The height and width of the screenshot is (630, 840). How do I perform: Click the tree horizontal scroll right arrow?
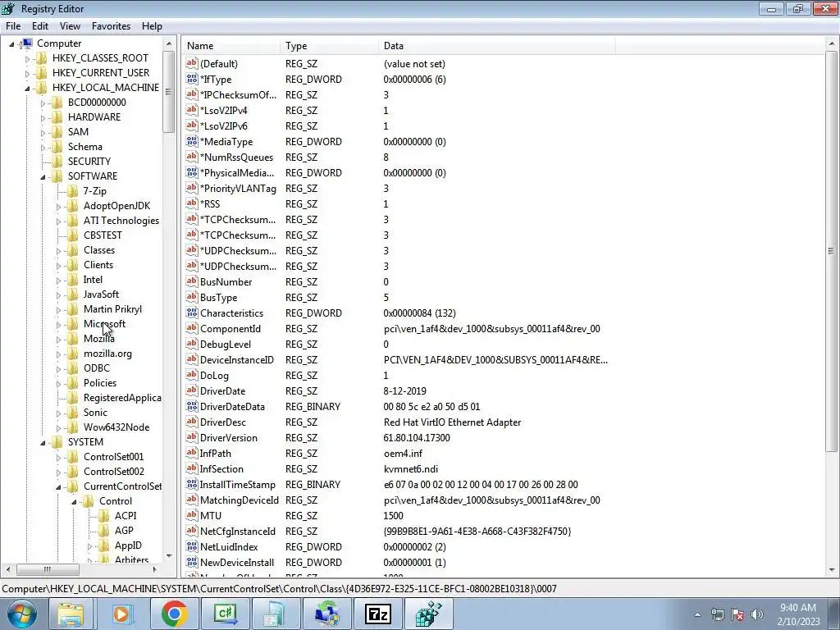155,569
